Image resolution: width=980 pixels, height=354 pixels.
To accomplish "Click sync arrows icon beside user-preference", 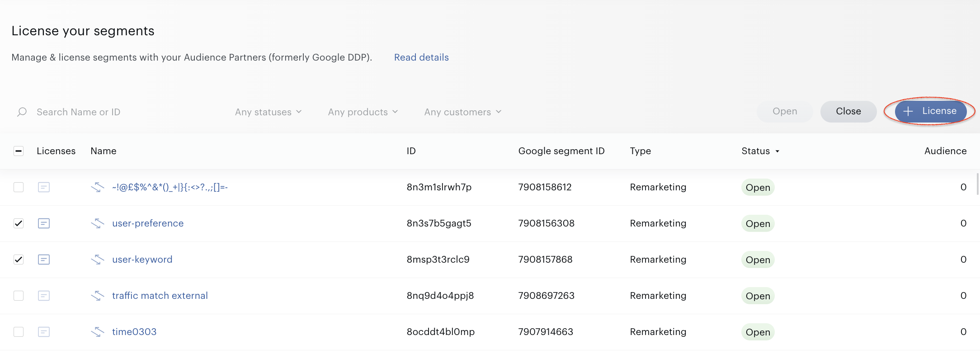I will click(x=98, y=223).
